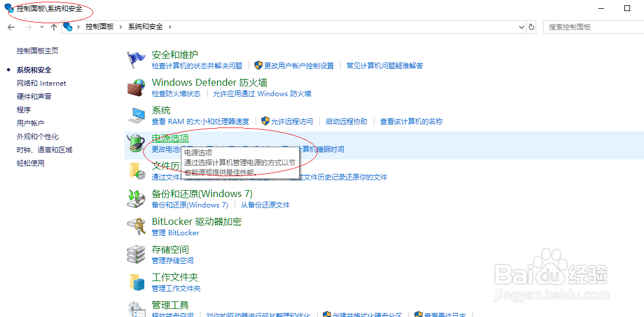This screenshot has height=317, width=644.
Task: Click 检查防火墙状态 link
Action: (176, 94)
